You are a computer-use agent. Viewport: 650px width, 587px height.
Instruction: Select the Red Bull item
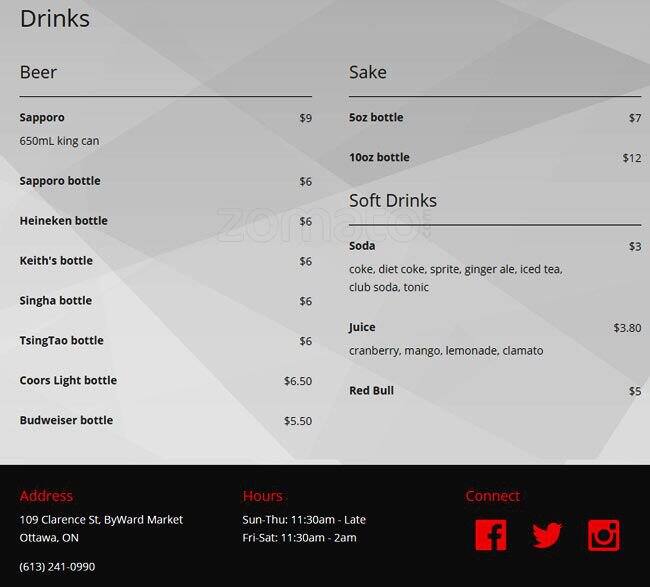point(371,391)
